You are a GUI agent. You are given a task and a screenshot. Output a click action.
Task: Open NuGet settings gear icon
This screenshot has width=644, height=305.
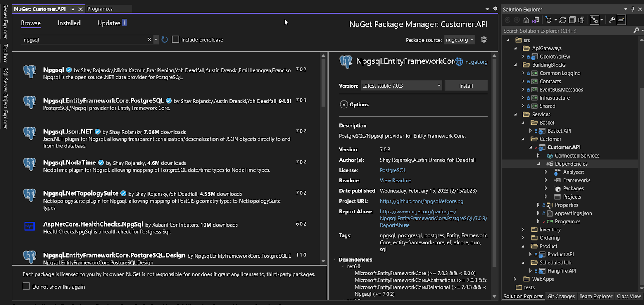click(x=484, y=39)
